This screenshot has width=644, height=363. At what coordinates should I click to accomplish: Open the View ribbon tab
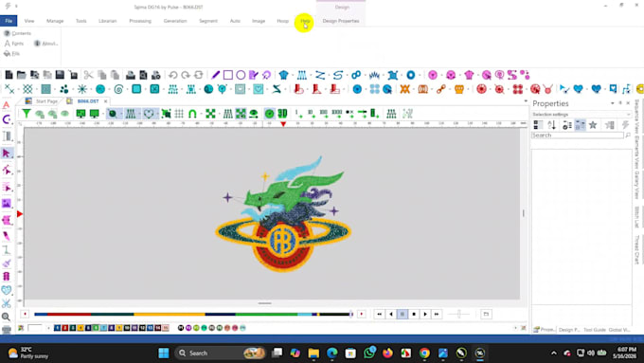pos(29,21)
